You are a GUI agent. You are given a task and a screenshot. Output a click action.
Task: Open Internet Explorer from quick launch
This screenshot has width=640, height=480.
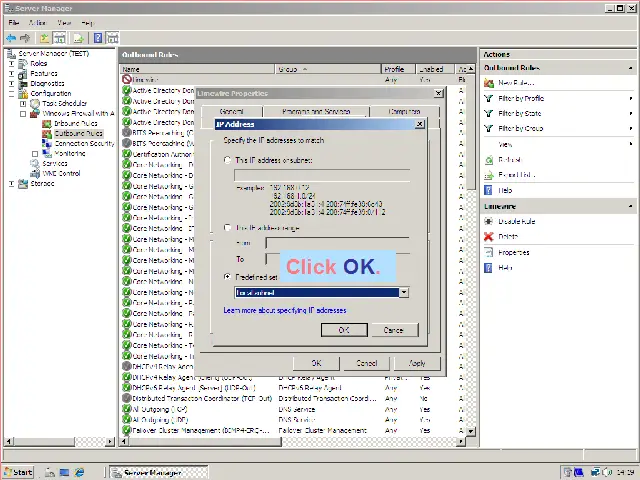click(79, 472)
